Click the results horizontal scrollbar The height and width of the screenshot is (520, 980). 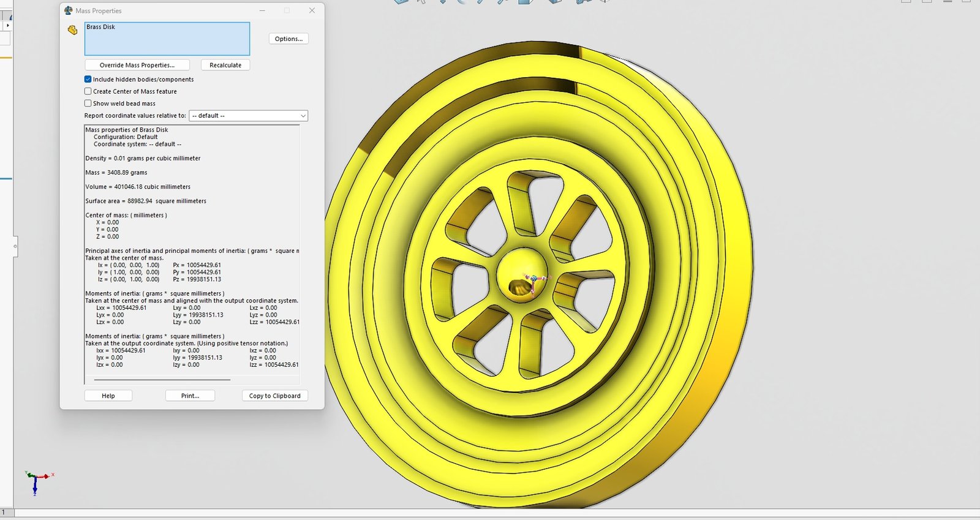point(162,380)
